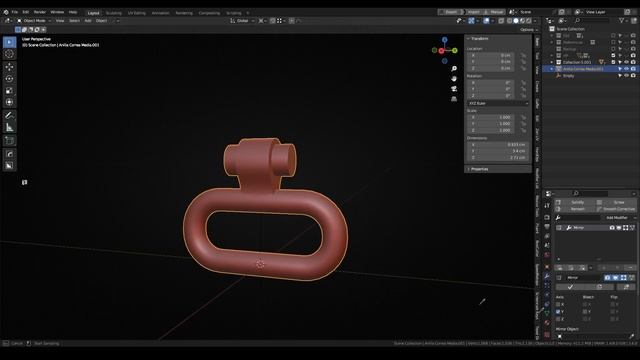Open the Window menu

pos(57,12)
